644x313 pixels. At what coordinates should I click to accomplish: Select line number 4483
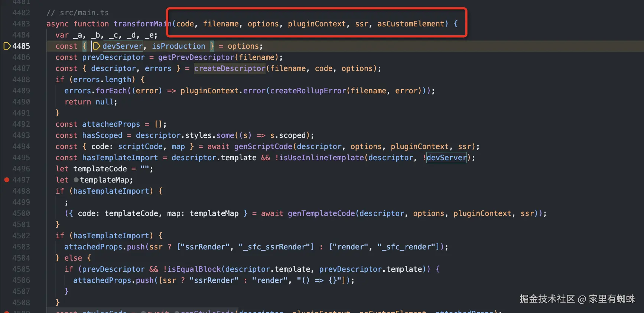pos(21,24)
